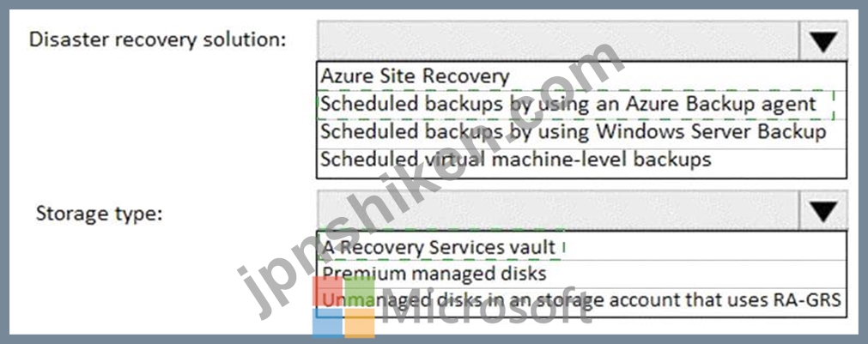
Task: Select Unmanaged disks with RA-GRS storage option
Action: 581,300
